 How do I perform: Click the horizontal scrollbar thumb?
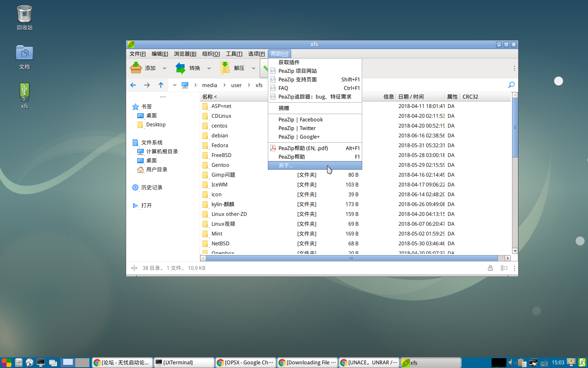pyautogui.click(x=352, y=258)
